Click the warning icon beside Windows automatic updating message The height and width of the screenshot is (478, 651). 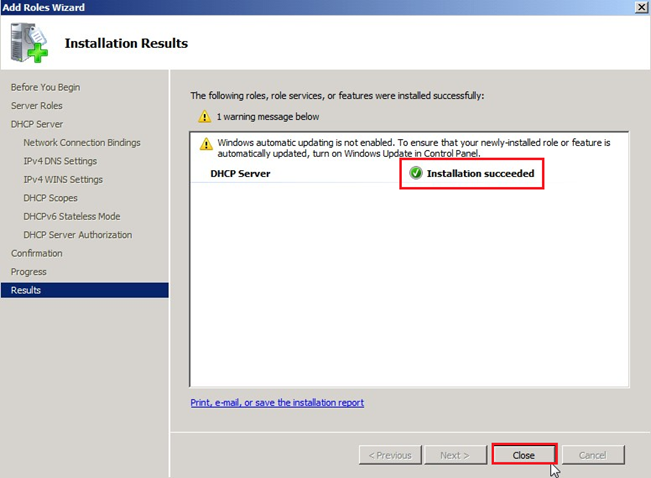tap(206, 144)
